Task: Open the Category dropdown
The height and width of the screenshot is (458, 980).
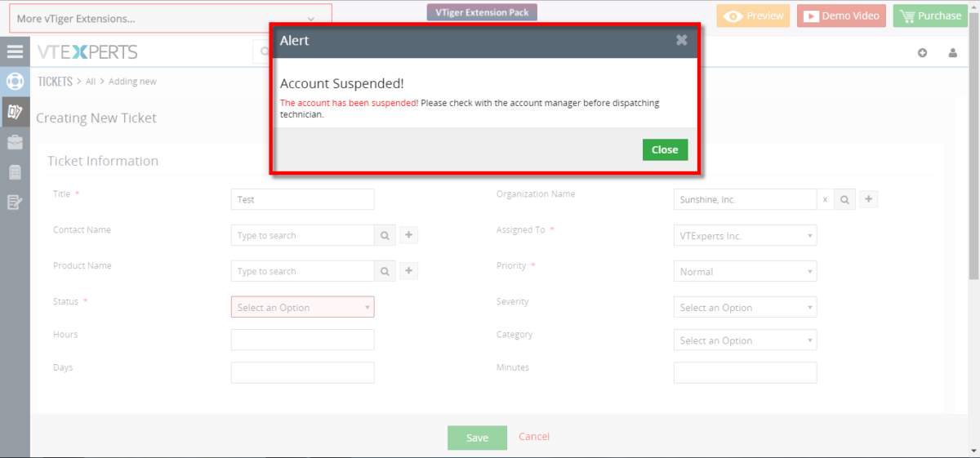Action: (x=745, y=340)
